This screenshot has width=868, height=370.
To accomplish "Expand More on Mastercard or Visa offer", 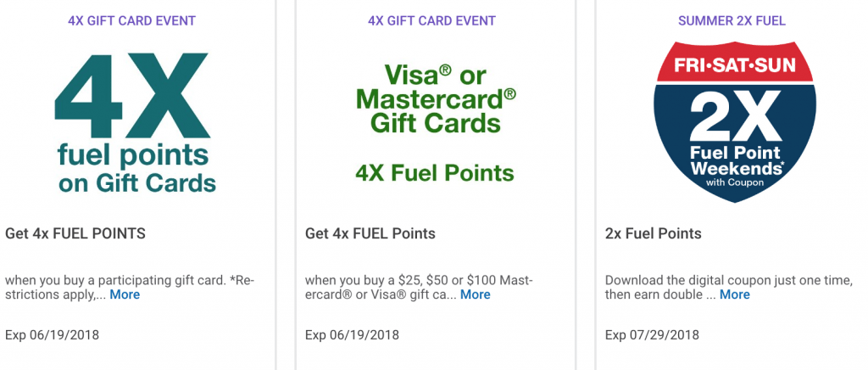I will (475, 294).
